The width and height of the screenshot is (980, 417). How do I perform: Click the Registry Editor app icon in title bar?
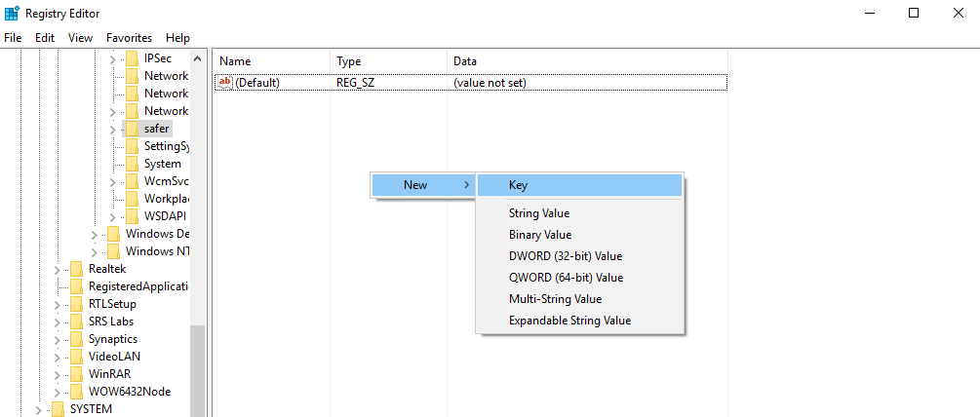click(12, 14)
